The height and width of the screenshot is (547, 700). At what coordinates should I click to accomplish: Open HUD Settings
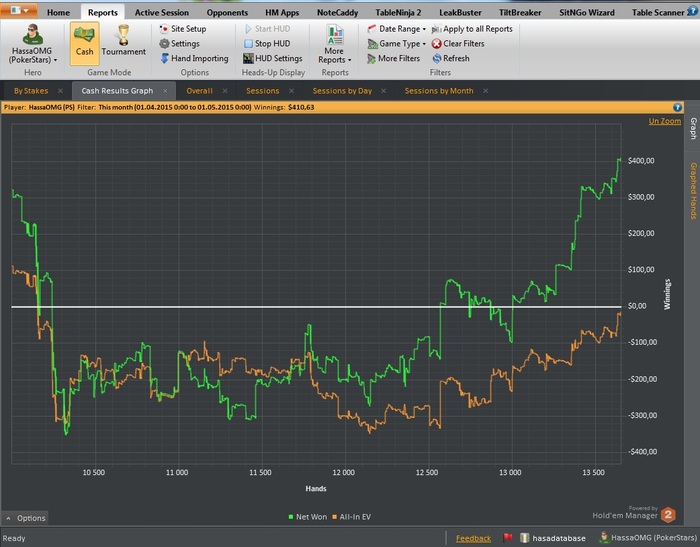coord(278,59)
